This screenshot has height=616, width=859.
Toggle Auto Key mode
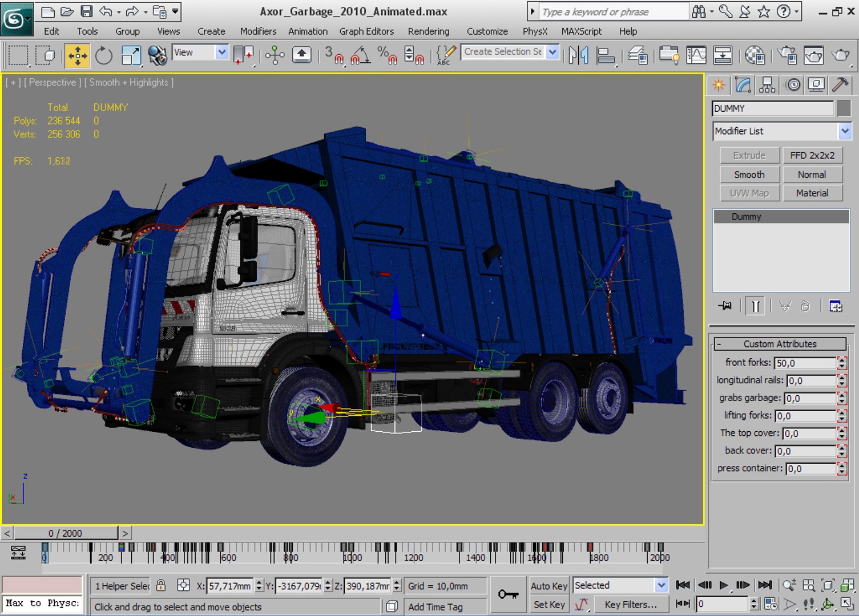[549, 586]
